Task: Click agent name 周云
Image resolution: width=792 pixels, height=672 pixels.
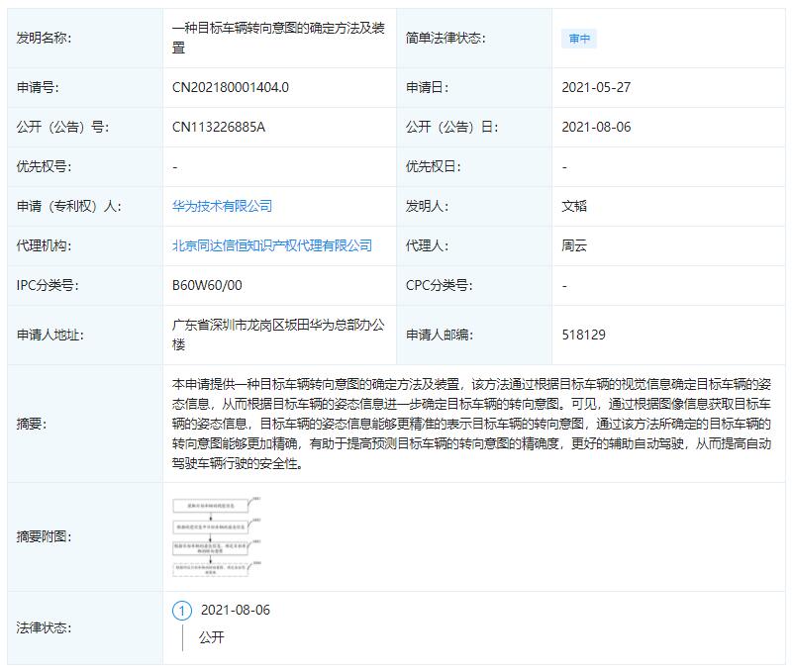Action: pyautogui.click(x=572, y=244)
